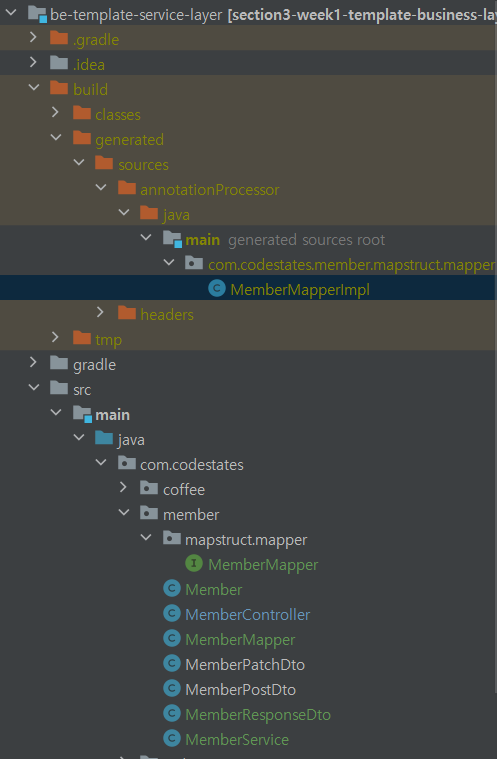Viewport: 497px width, 759px height.
Task: Click the 'generated sources root' label
Action: pos(306,240)
